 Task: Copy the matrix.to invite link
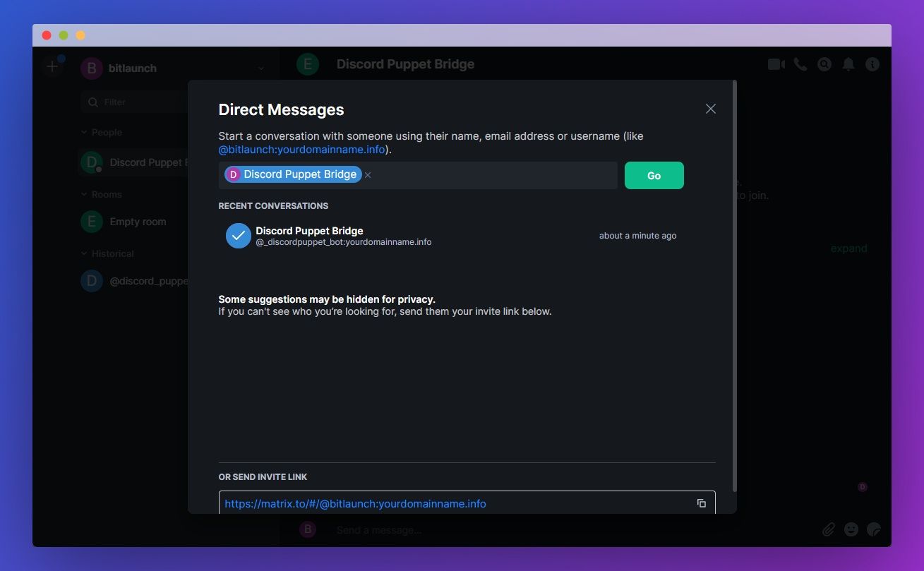(x=702, y=503)
